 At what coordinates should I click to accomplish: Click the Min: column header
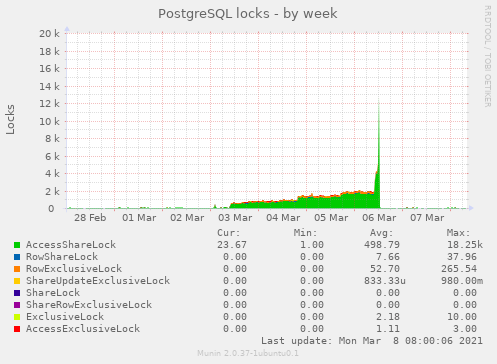pos(305,233)
